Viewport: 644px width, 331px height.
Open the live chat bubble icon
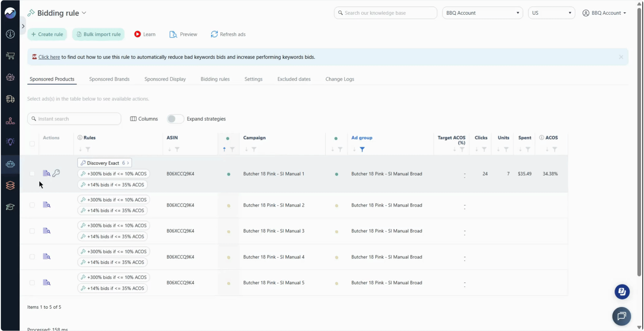(x=622, y=316)
